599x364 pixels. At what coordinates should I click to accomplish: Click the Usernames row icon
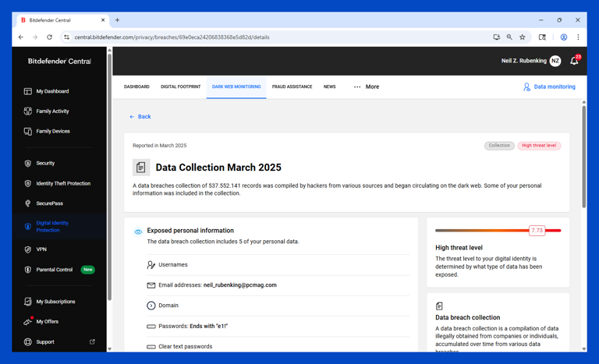point(151,265)
